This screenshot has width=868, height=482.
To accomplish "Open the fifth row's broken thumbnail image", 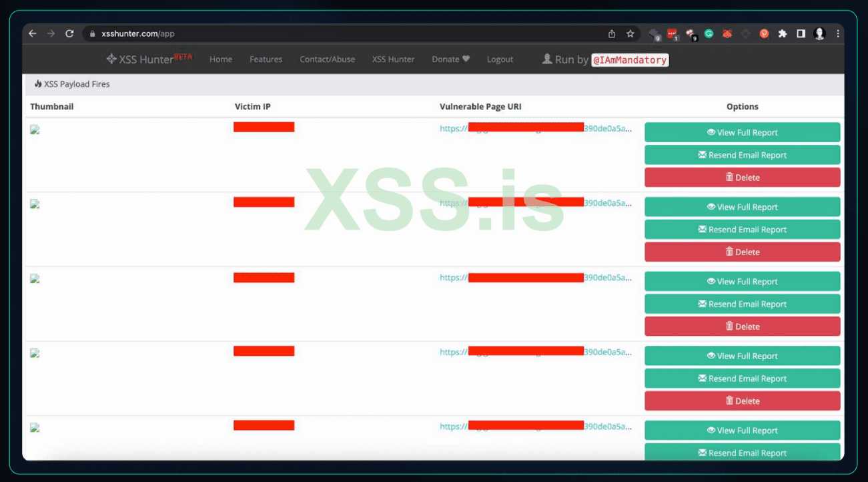I will click(35, 428).
